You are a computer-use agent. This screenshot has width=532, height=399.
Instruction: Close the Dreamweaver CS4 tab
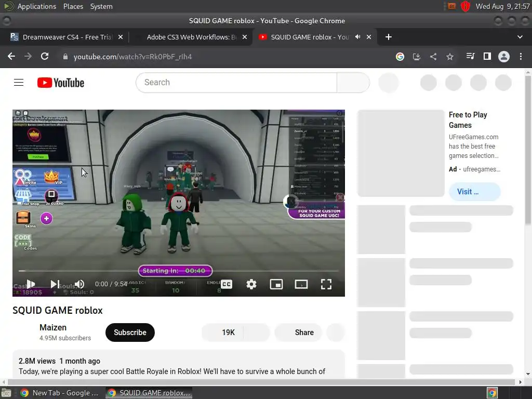click(x=121, y=37)
